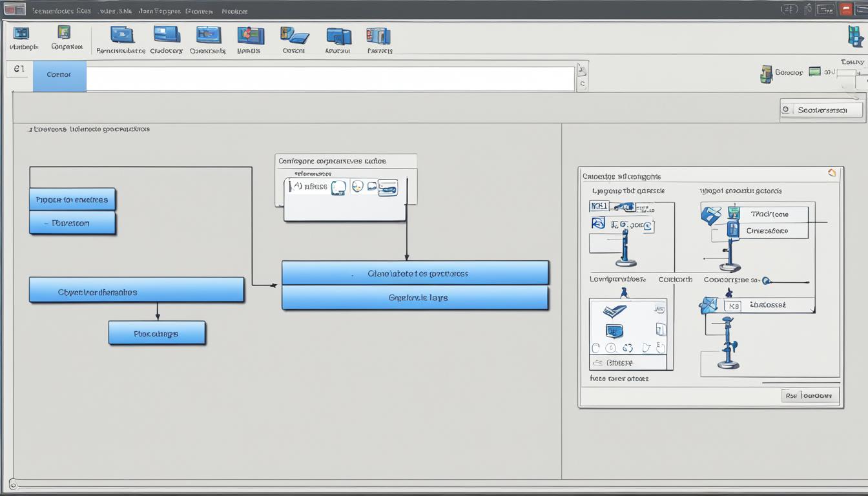Click the 'Cbyent verithenathes' flowchart block
The width and height of the screenshot is (868, 496).
click(137, 290)
